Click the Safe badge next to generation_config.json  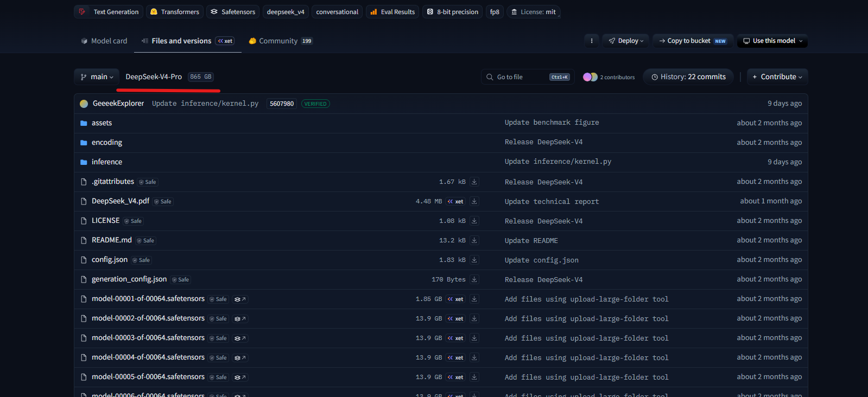click(x=181, y=280)
